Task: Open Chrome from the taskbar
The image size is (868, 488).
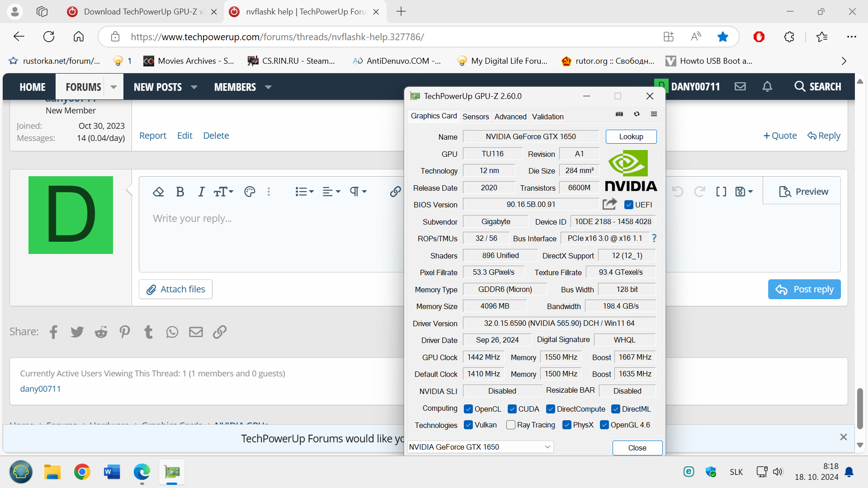Action: [x=82, y=472]
